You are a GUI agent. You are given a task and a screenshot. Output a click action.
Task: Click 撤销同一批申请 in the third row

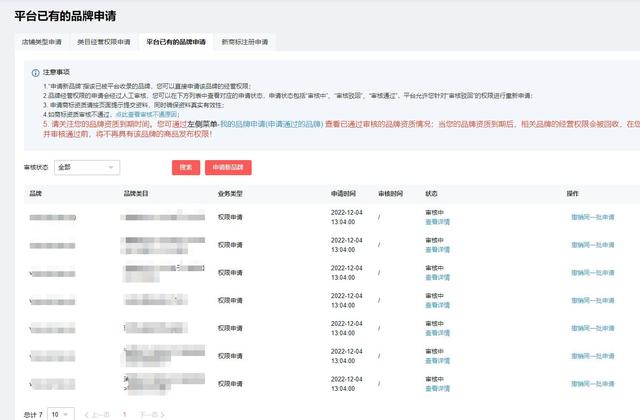(593, 273)
